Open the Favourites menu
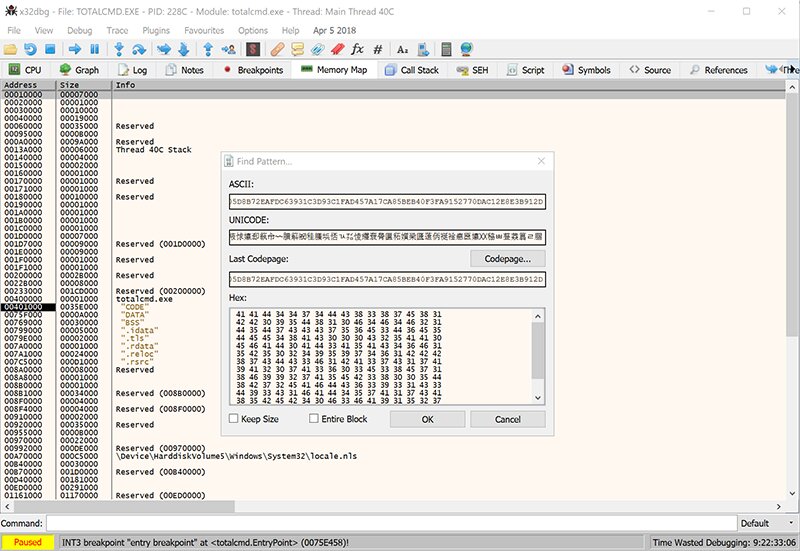This screenshot has height=551, width=800. point(204,31)
